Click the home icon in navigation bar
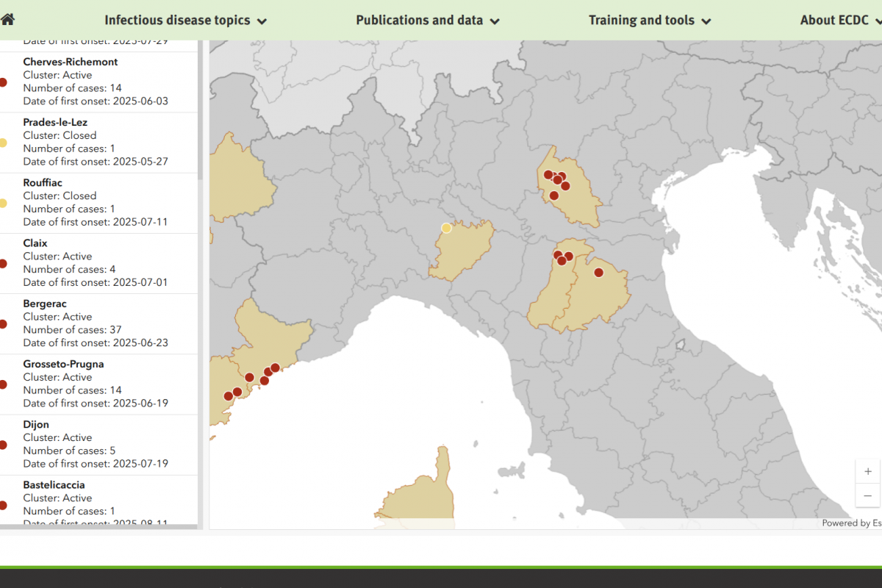This screenshot has width=882, height=588. (8, 20)
